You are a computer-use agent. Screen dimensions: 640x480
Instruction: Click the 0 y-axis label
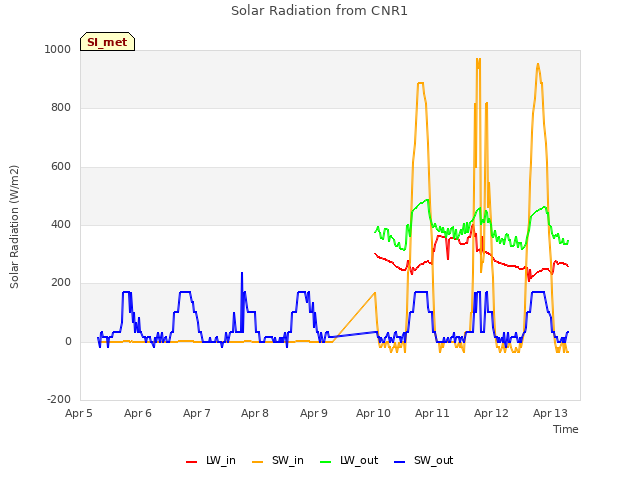coord(68,341)
